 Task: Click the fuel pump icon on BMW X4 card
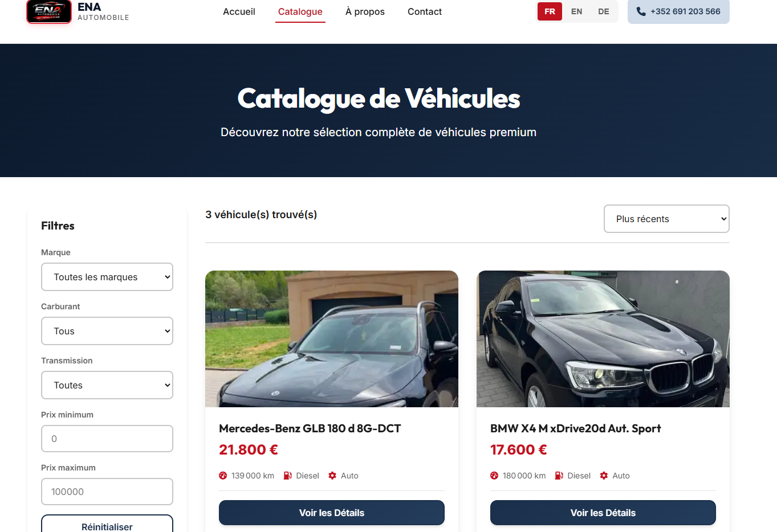pos(559,476)
